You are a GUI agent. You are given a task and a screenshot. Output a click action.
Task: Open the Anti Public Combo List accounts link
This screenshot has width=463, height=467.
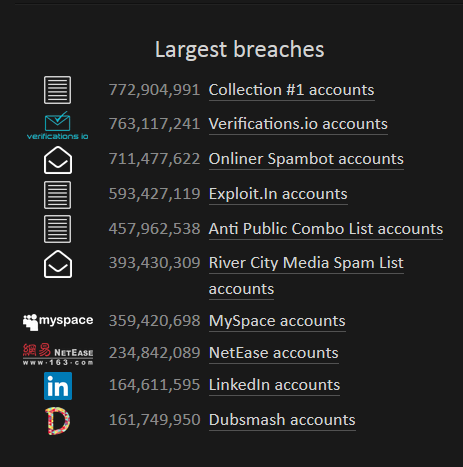click(326, 229)
